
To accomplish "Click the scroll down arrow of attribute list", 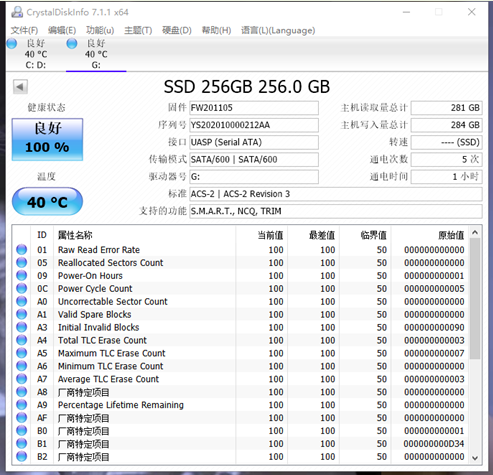I will coord(475,458).
